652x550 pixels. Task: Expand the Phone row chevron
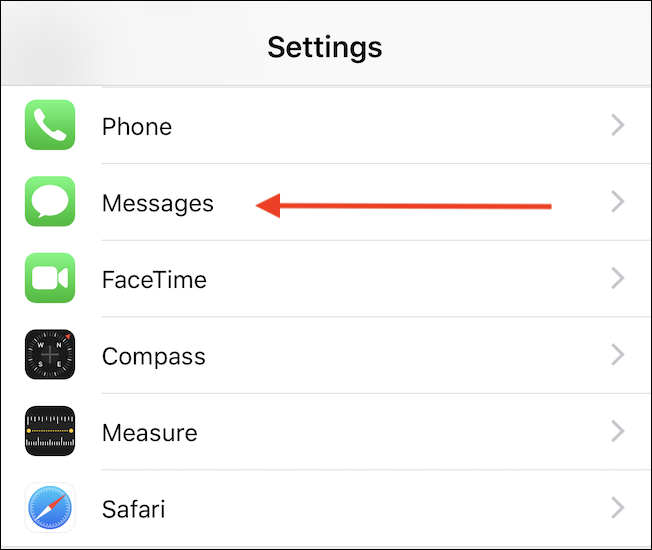618,125
